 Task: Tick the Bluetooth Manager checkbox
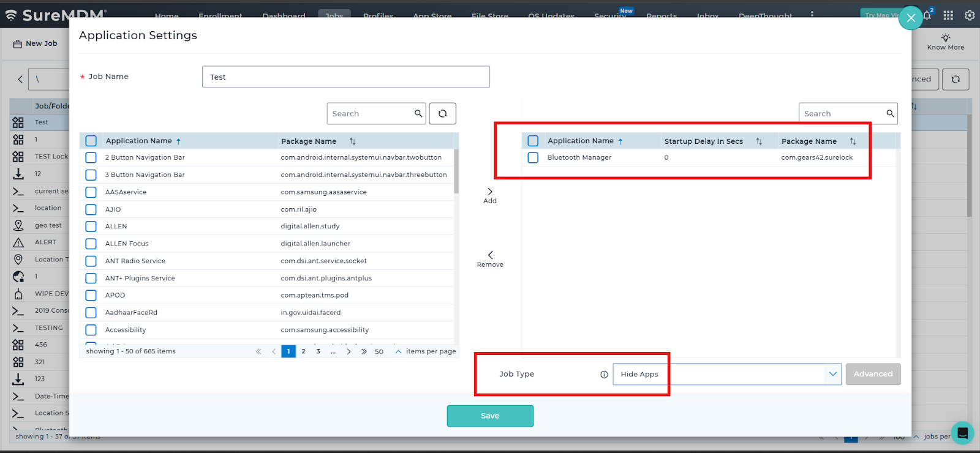click(x=533, y=158)
